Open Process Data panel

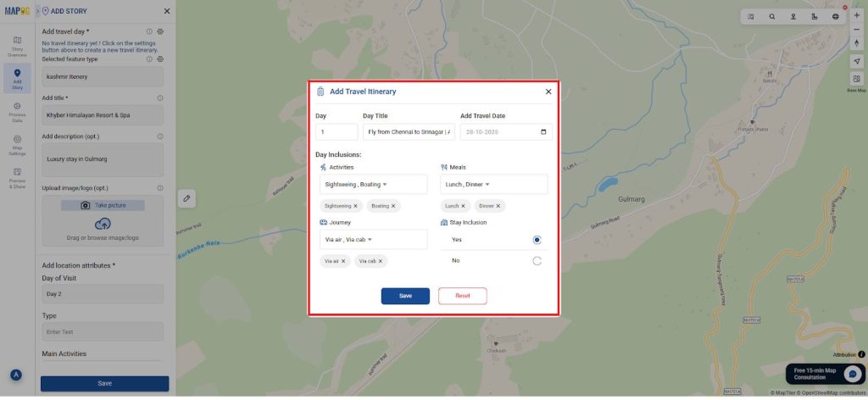pos(17,112)
